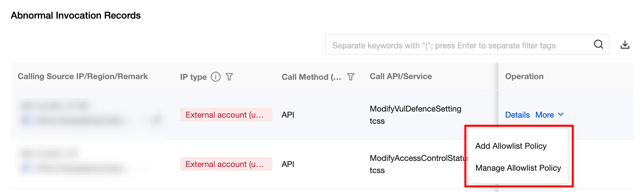
Task: Collapse the More dropdown chevron
Action: pos(561,115)
